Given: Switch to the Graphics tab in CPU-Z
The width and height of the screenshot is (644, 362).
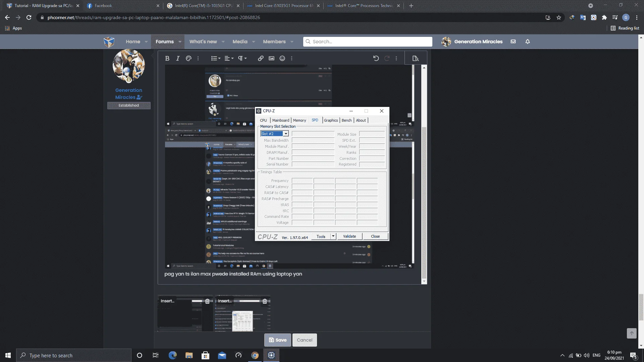Looking at the screenshot, I should pyautogui.click(x=331, y=120).
